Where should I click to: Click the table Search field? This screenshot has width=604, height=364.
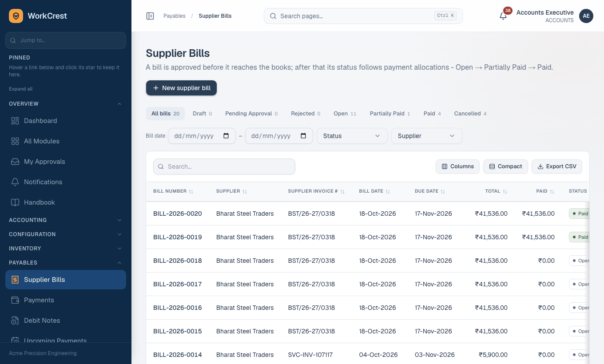pyautogui.click(x=224, y=166)
